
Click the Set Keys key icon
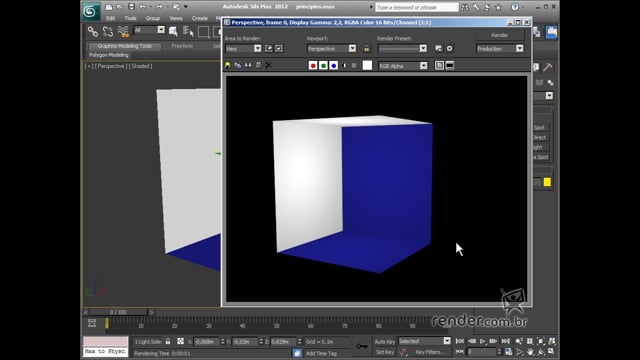pos(362,346)
